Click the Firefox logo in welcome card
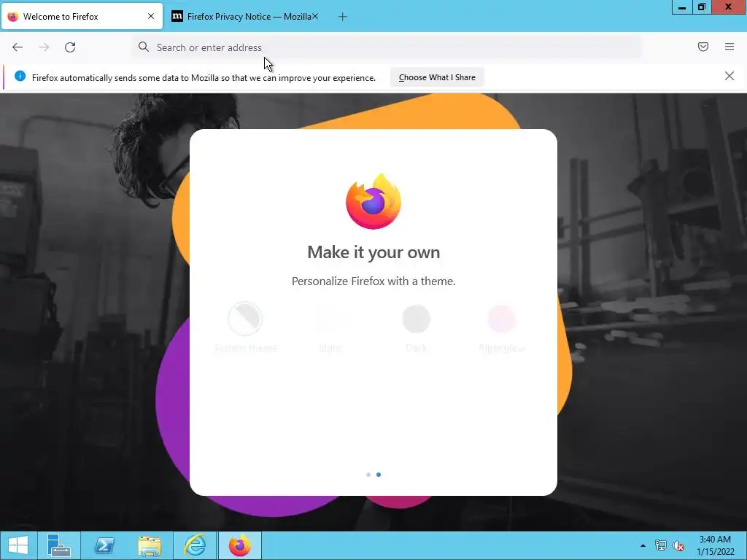 [x=373, y=201]
